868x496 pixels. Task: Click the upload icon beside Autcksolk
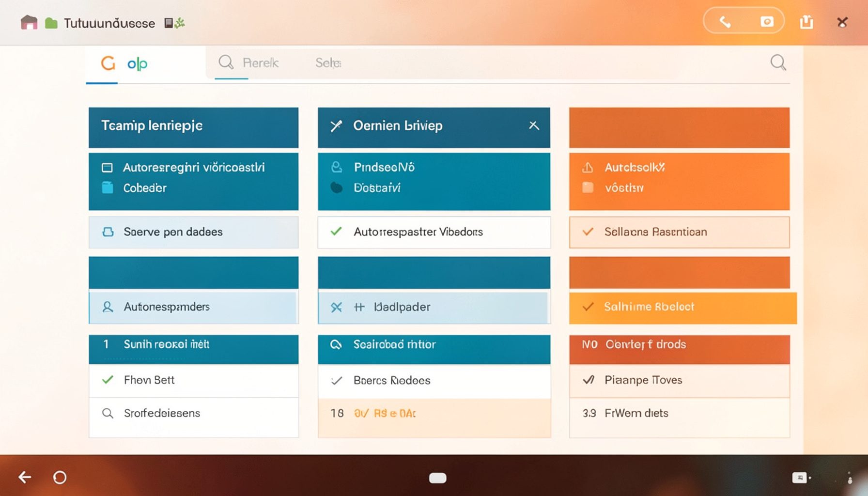tap(588, 168)
